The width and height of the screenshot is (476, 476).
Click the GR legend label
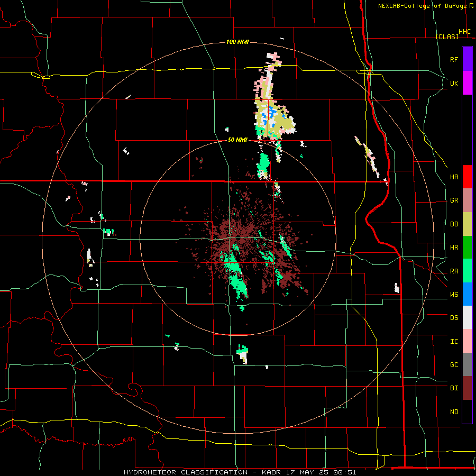point(454,200)
